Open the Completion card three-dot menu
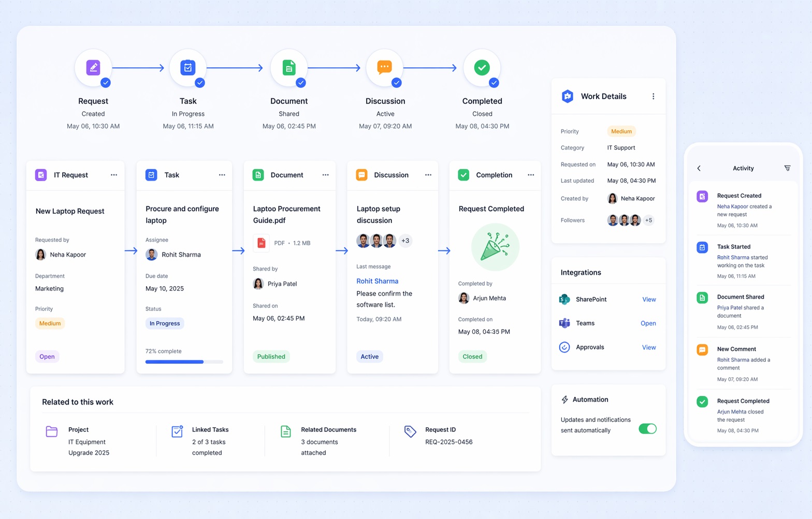This screenshot has width=812, height=519. (x=531, y=175)
